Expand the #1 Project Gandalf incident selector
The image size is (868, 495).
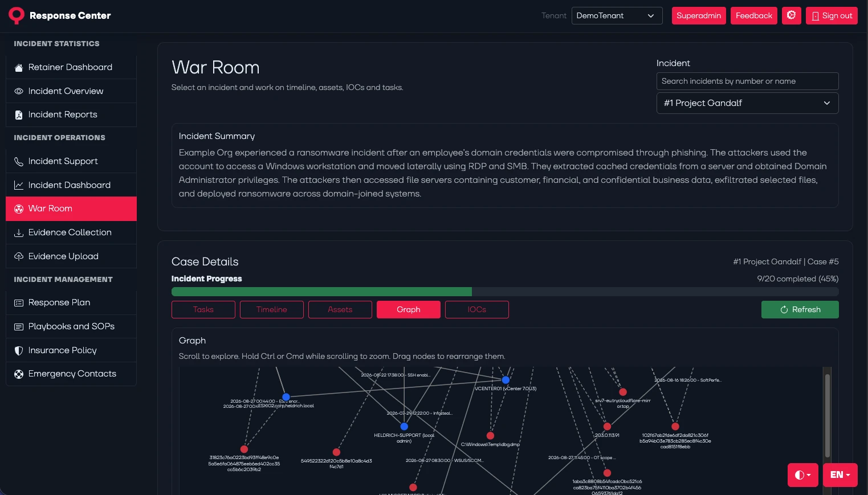click(x=747, y=103)
